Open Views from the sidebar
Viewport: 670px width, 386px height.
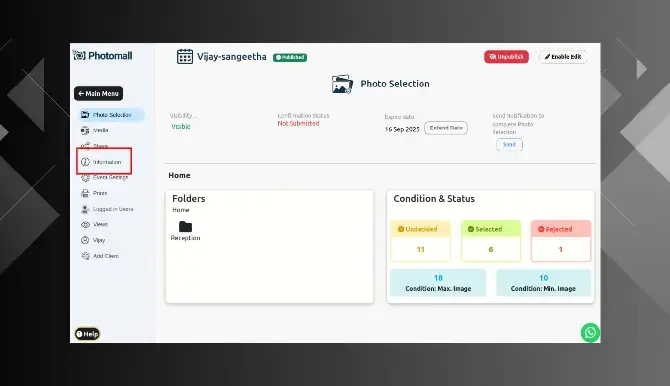pos(94,224)
